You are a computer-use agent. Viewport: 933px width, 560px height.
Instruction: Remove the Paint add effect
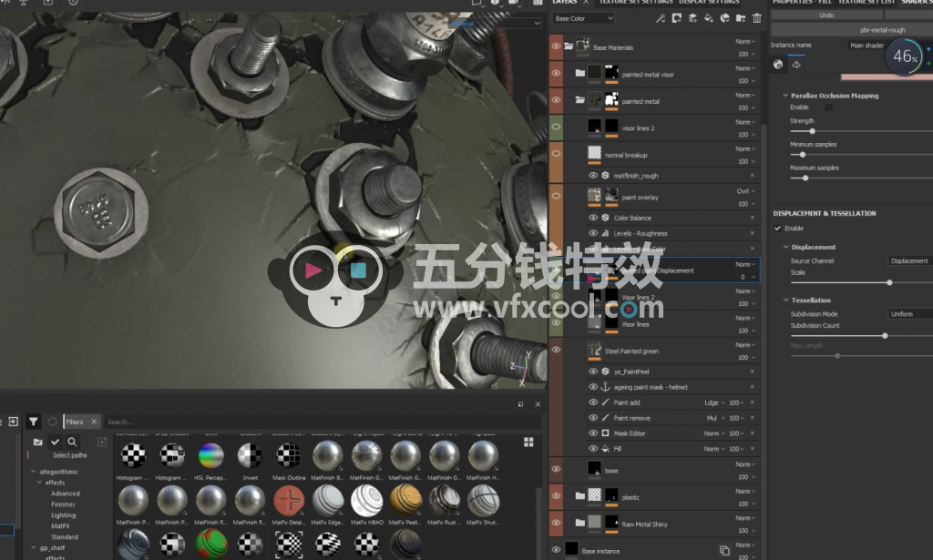[x=752, y=402]
